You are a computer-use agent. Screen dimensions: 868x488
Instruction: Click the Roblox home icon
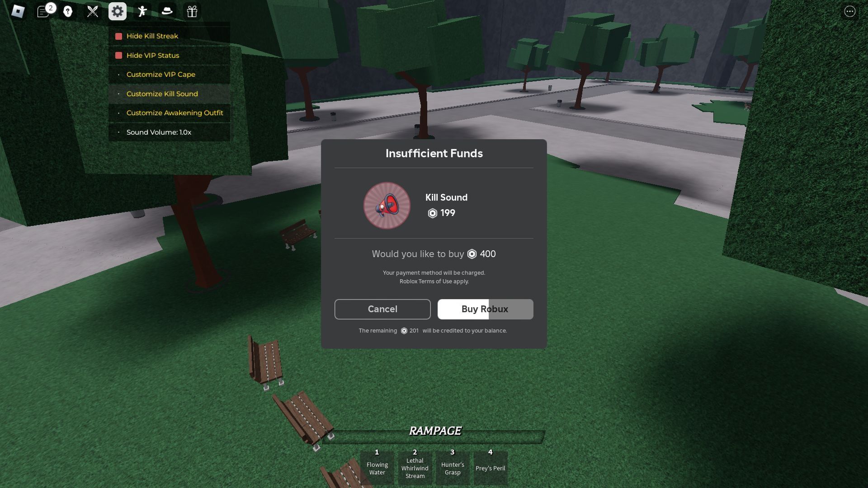tap(17, 11)
